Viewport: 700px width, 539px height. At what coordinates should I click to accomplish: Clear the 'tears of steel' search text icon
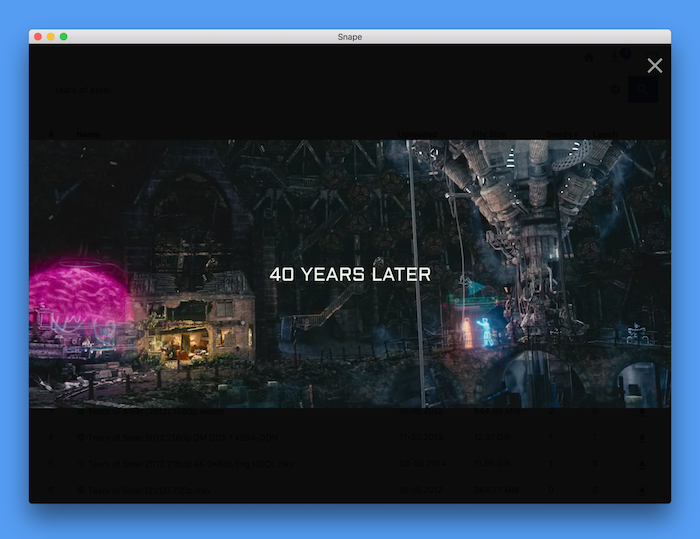click(x=615, y=89)
